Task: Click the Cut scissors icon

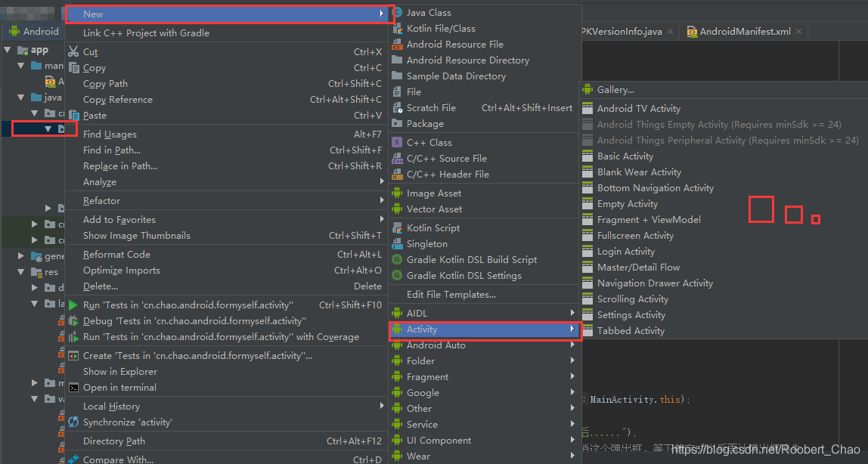Action: click(x=73, y=52)
